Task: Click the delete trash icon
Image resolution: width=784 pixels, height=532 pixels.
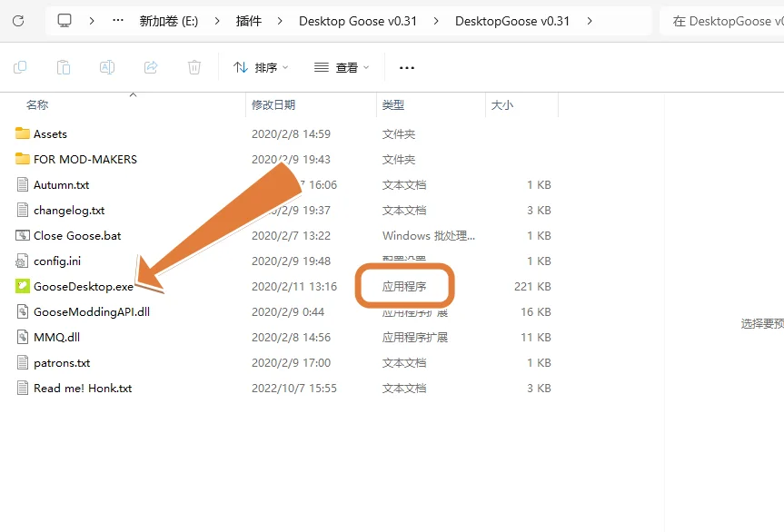Action: click(194, 67)
